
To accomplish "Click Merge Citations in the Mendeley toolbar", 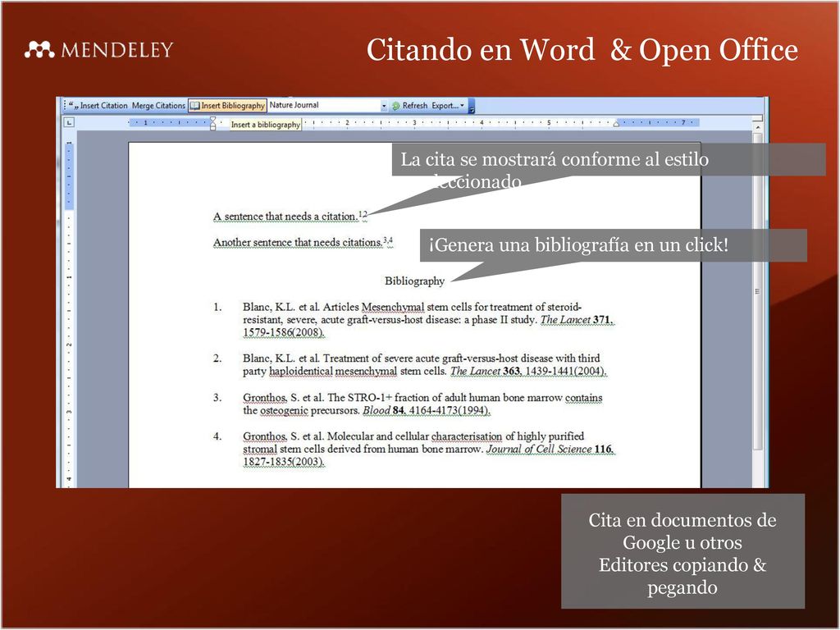I will coord(158,106).
